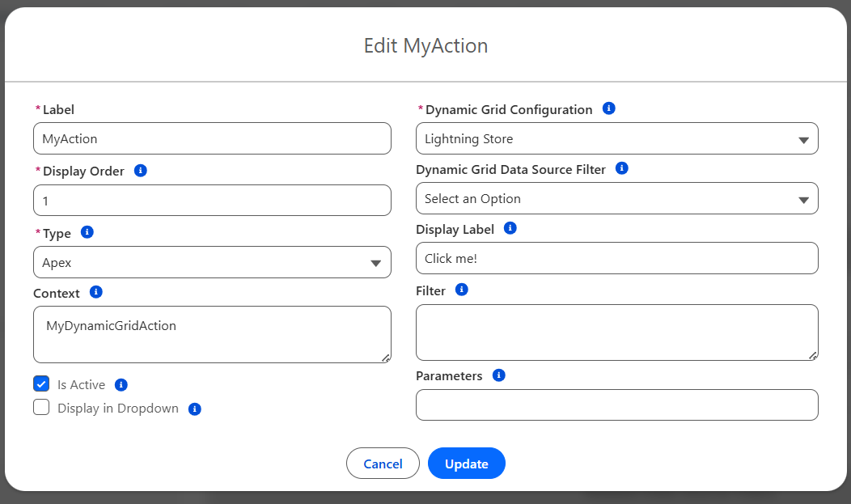Click the info icon next to Display Order
Image resolution: width=851 pixels, height=504 pixels.
coord(140,171)
